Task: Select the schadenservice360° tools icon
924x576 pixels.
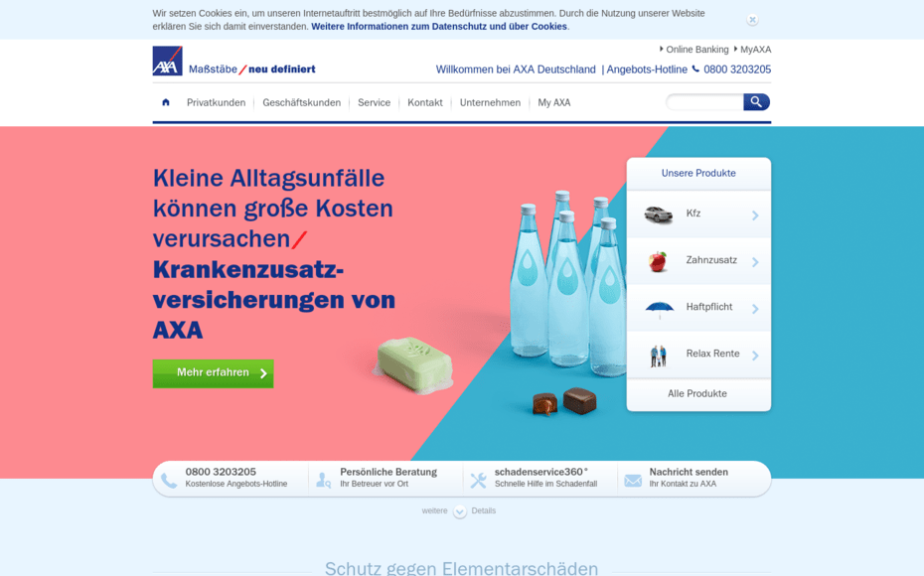Action: click(478, 480)
